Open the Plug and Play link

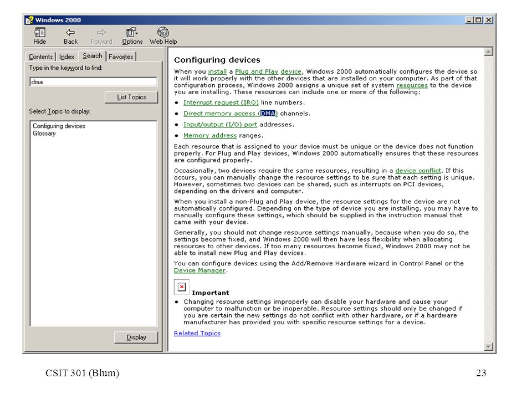[257, 71]
